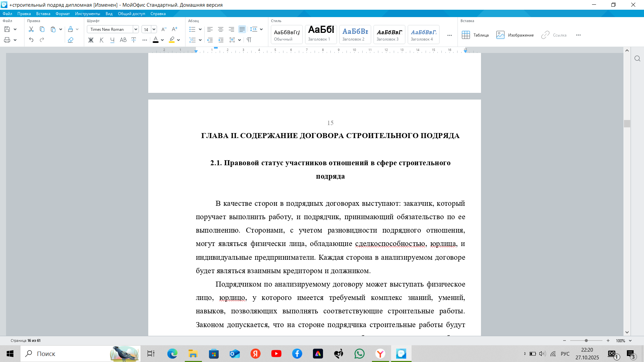Click the undo arrow icon

[x=31, y=40]
